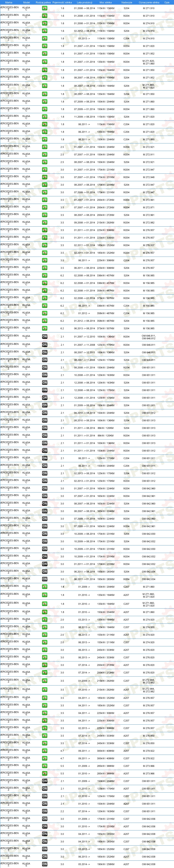Click diesel ON icon in 88kW S204 row
This screenshot has width=174, height=868.
pyautogui.click(x=45, y=428)
